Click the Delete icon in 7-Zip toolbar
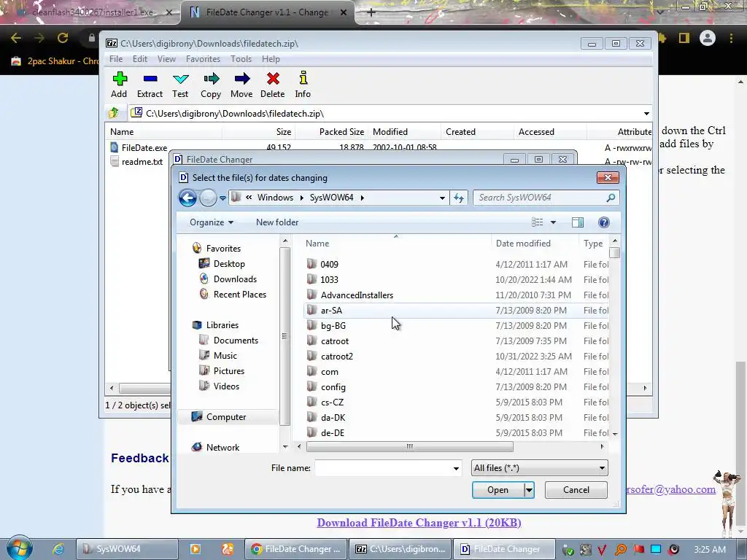The height and width of the screenshot is (560, 747). tap(273, 79)
